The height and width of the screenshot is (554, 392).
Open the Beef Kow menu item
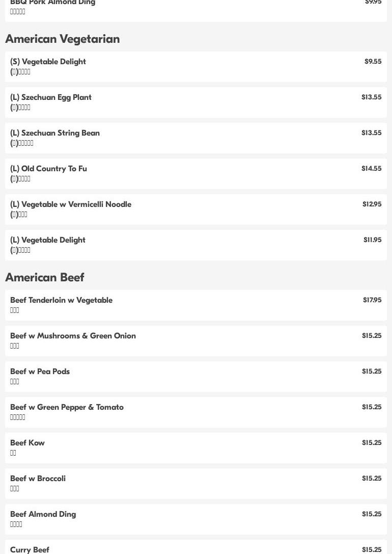[196, 448]
